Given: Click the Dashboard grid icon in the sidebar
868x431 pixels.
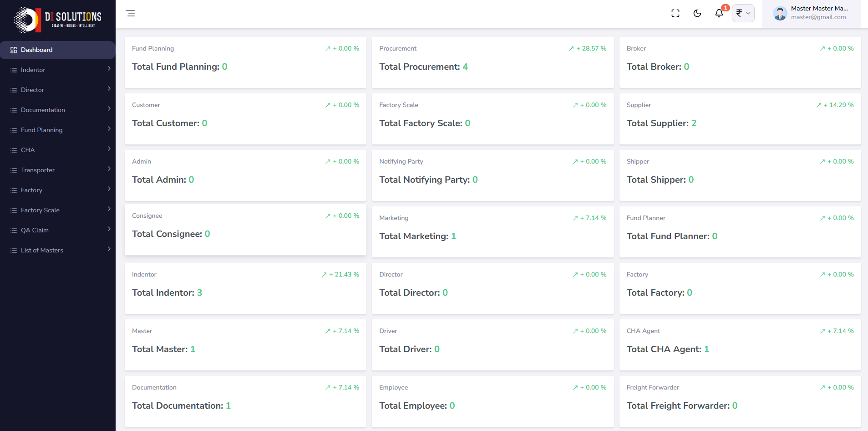Looking at the screenshot, I should (14, 50).
